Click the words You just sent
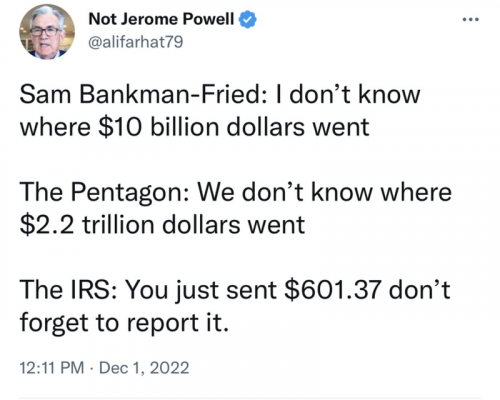The image size is (500, 400). pos(200,290)
